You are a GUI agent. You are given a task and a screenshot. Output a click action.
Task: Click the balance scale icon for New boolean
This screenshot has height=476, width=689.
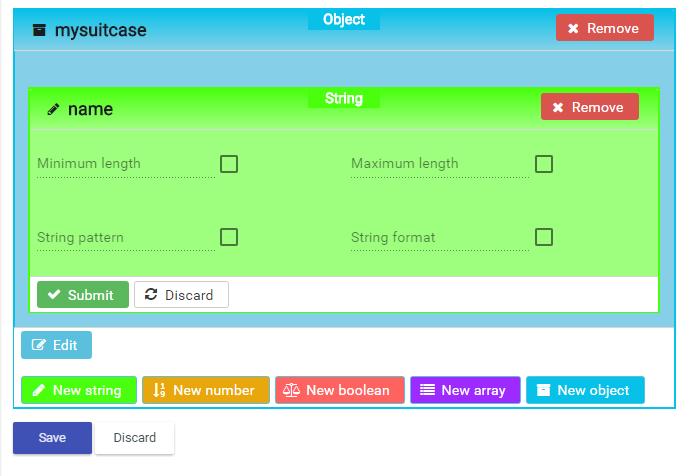coord(291,390)
